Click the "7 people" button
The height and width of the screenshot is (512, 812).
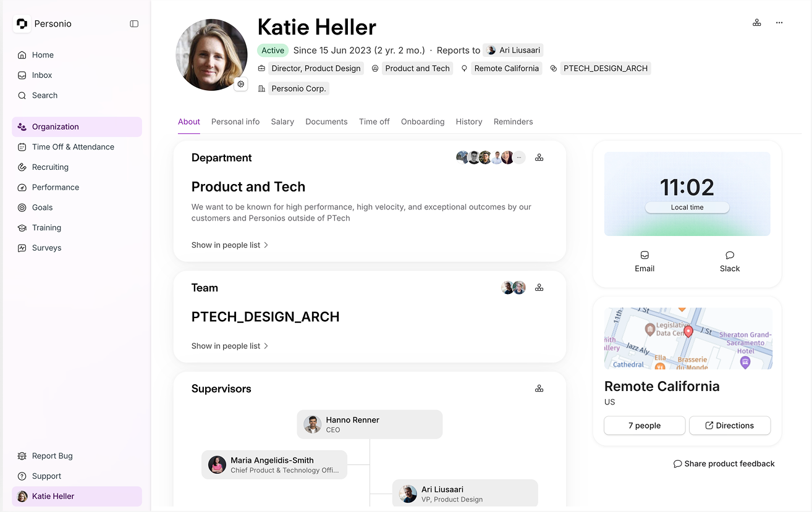click(x=644, y=426)
